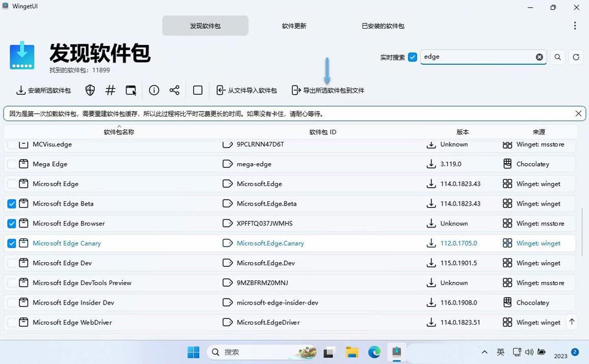Click the scroll-to-top arrow button
This screenshot has height=364, width=589.
point(572,322)
